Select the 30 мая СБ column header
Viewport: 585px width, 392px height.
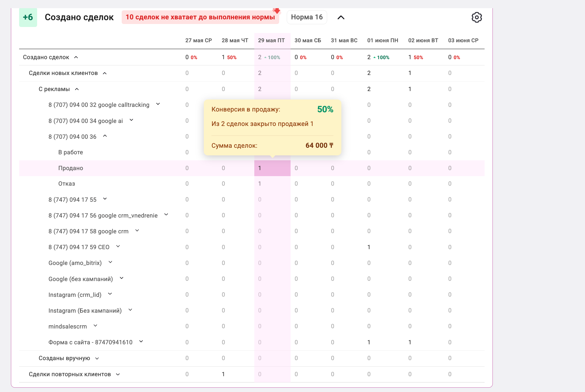308,40
